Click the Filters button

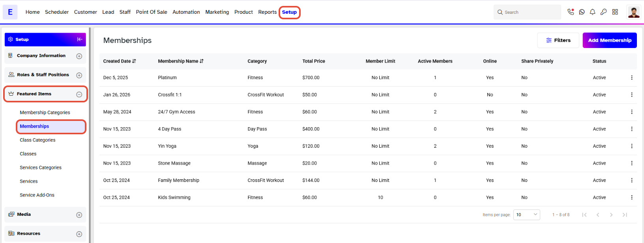[558, 40]
